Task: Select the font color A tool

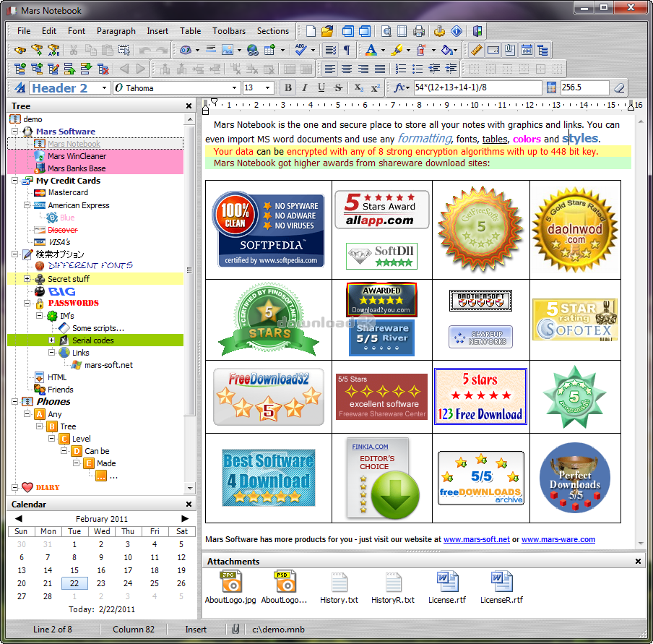Action: pos(371,50)
